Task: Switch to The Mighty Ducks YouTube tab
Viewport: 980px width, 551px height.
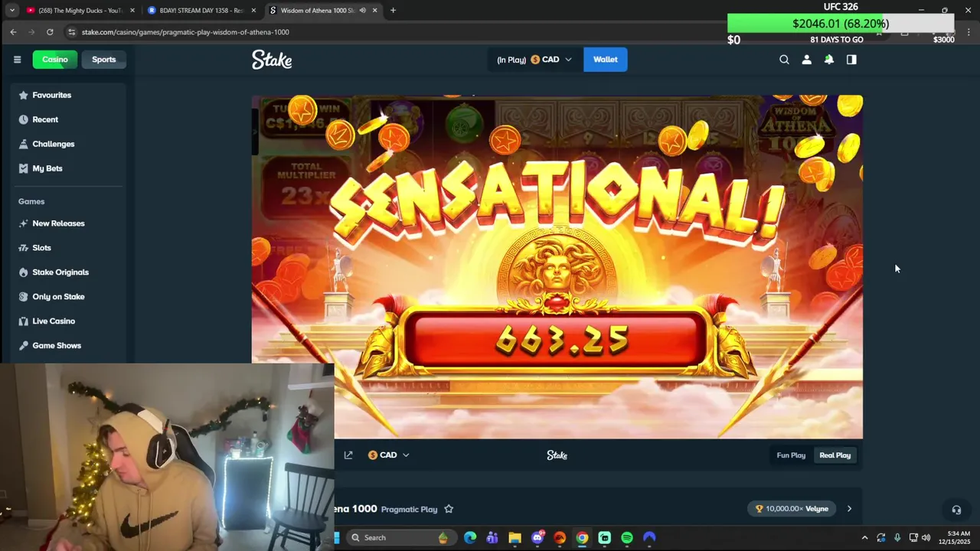Action: [80, 11]
